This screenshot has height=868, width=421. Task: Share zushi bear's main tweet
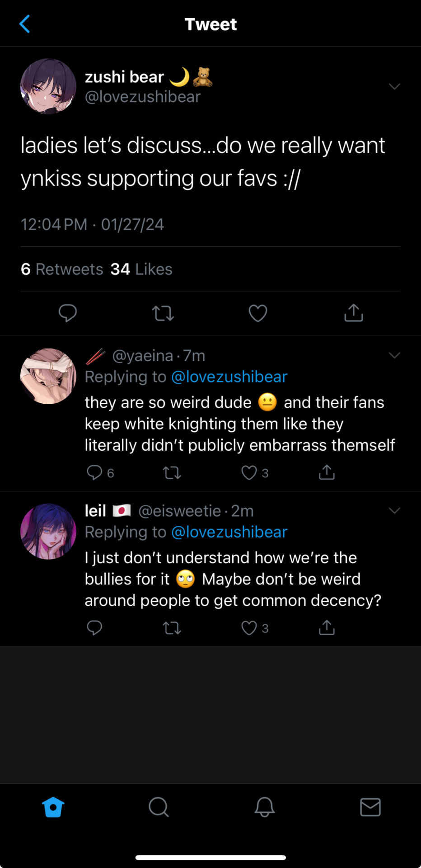(x=354, y=312)
